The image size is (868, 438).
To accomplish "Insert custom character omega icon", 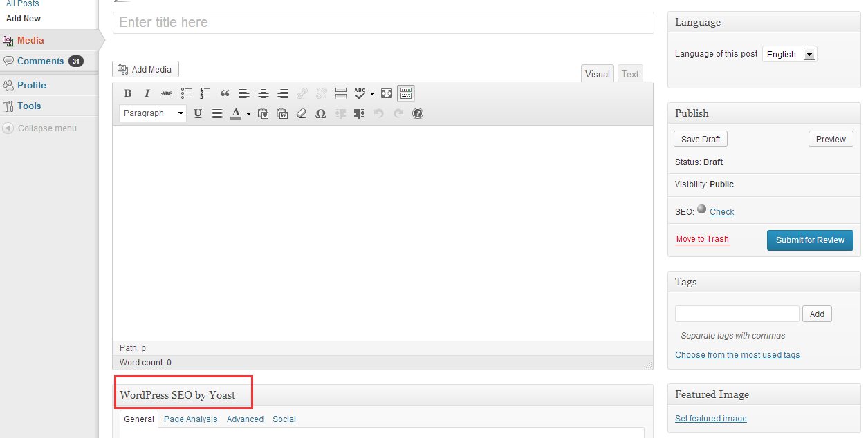I will coord(320,113).
